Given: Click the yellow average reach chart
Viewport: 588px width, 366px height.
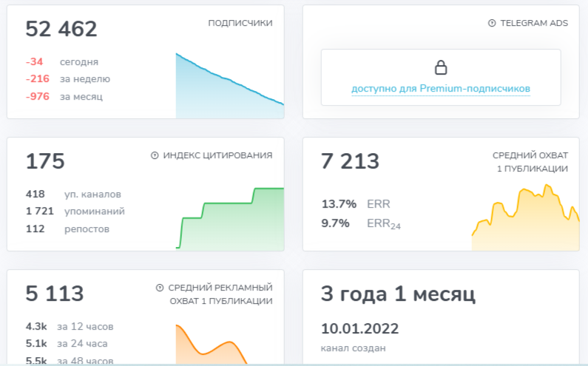Looking at the screenshot, I should tap(525, 217).
